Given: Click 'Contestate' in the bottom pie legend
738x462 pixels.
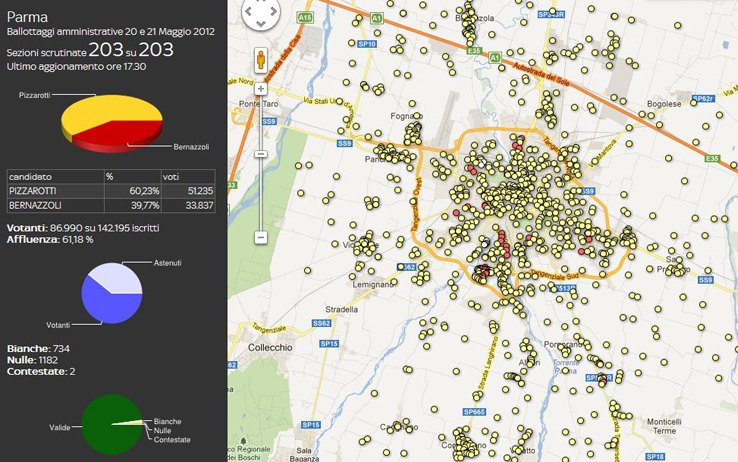Looking at the screenshot, I should [172, 440].
